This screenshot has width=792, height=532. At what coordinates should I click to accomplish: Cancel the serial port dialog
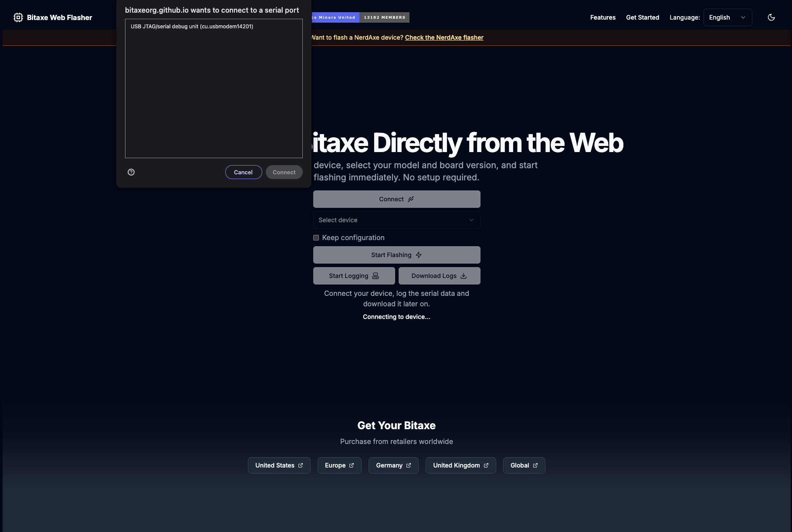coord(243,172)
